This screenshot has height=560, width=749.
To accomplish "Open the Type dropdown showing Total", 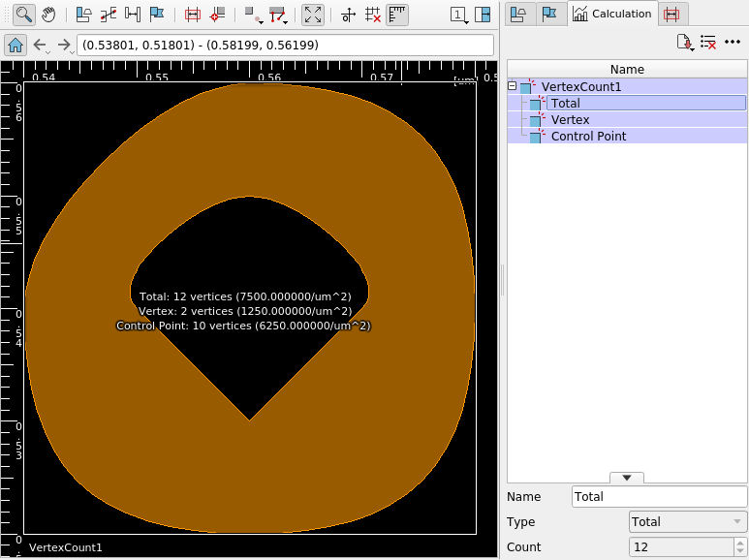I will [x=687, y=522].
